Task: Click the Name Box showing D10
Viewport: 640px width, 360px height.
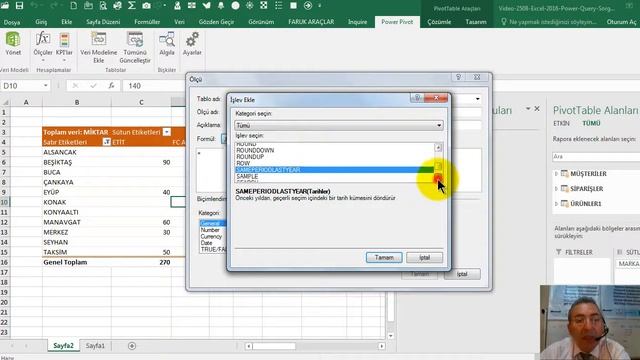Action: pos(21,86)
